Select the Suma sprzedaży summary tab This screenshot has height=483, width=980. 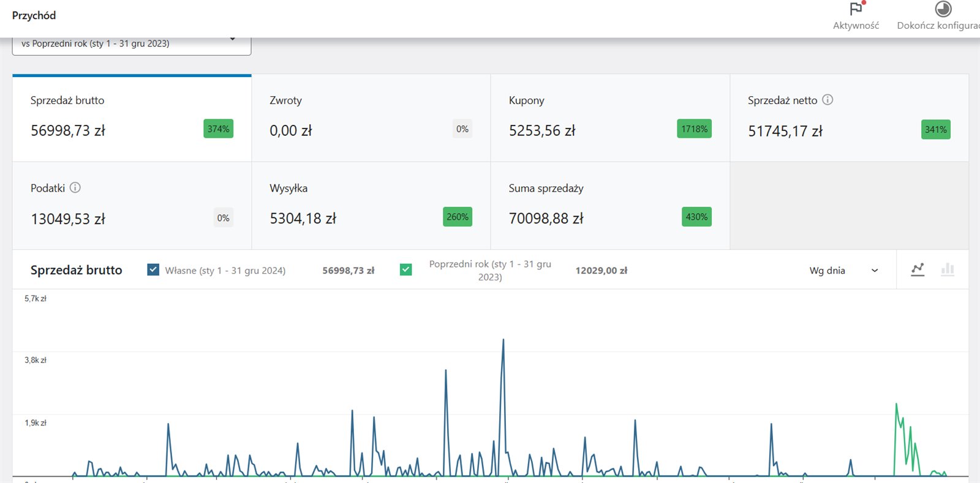(609, 206)
